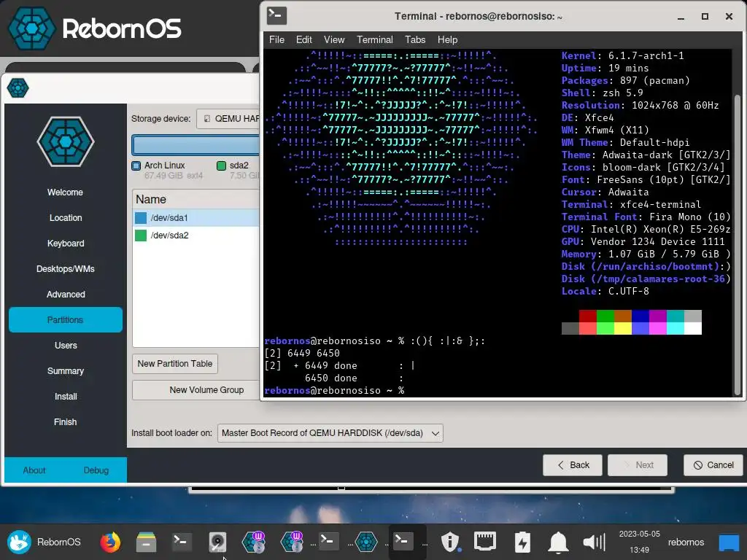Click the blue partition bar graphic
The height and width of the screenshot is (560, 747).
[196, 145]
